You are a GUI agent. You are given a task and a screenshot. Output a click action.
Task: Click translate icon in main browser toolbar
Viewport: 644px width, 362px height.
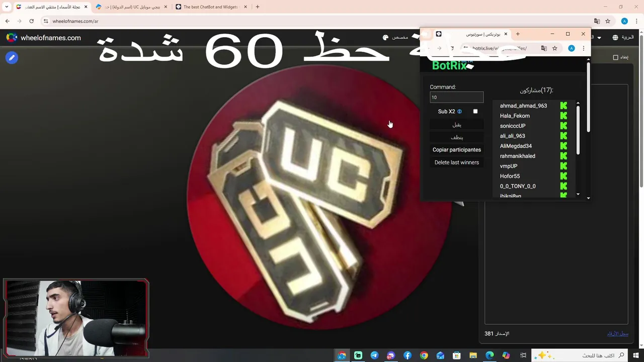[597, 21]
